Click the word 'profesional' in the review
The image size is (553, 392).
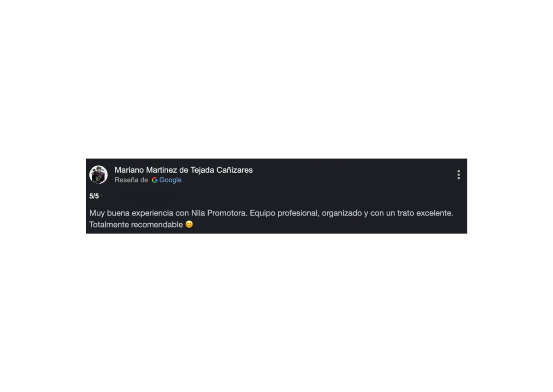point(298,213)
